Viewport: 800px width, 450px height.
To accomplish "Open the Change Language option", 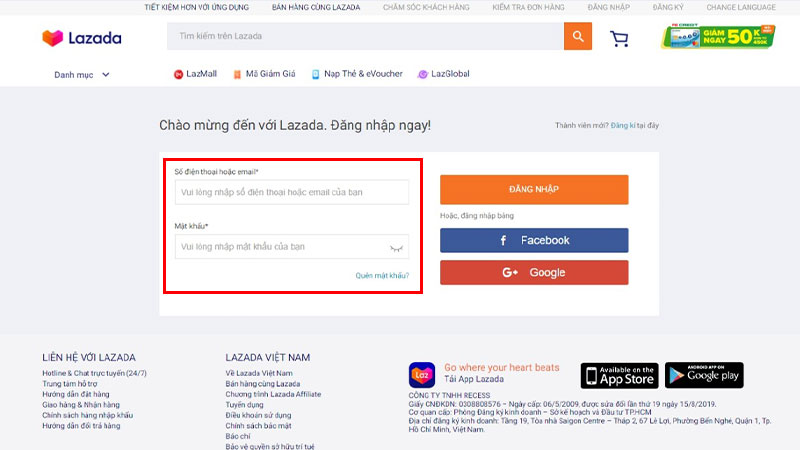I will tap(741, 7).
